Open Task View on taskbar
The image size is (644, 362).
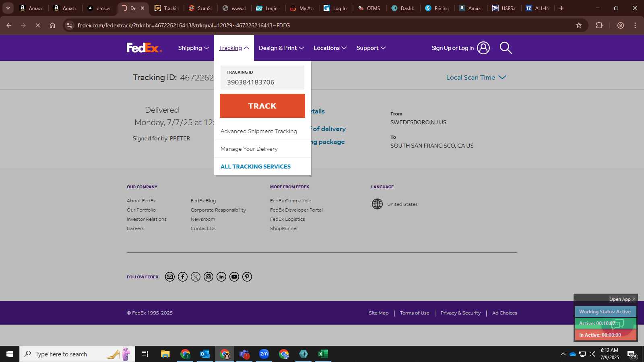(x=145, y=354)
